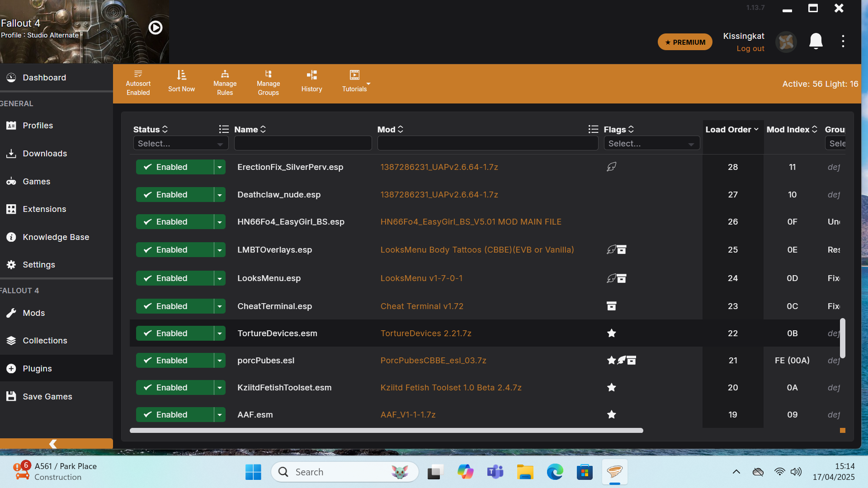The image size is (868, 488).
Task: Open status dropdown arrow for KziitdFetishToolset.esm
Action: click(x=220, y=388)
